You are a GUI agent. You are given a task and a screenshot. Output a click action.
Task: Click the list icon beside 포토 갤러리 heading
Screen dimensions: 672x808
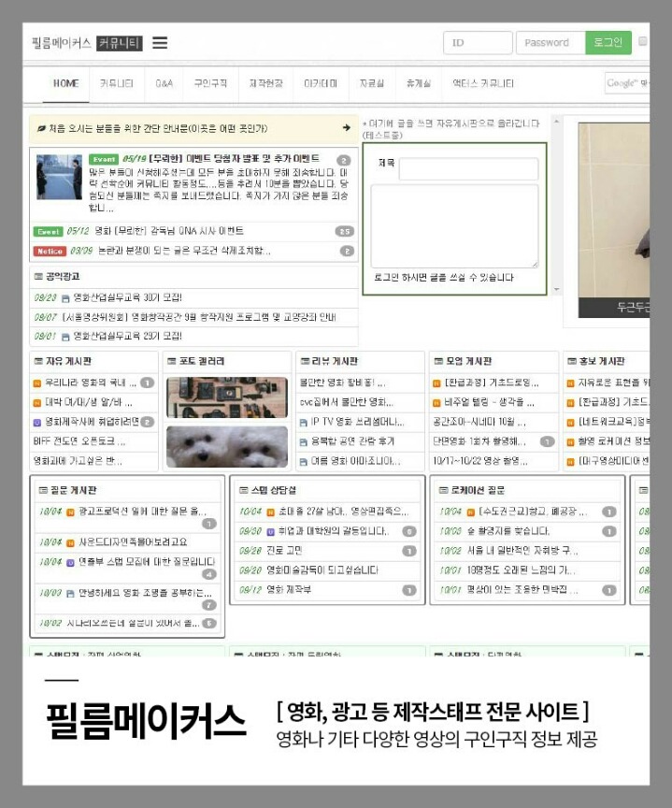(171, 361)
